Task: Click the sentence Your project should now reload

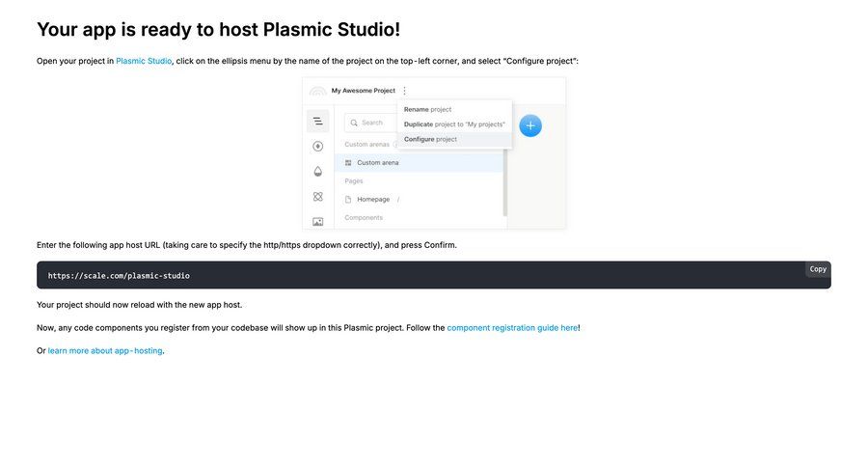Action: click(139, 305)
